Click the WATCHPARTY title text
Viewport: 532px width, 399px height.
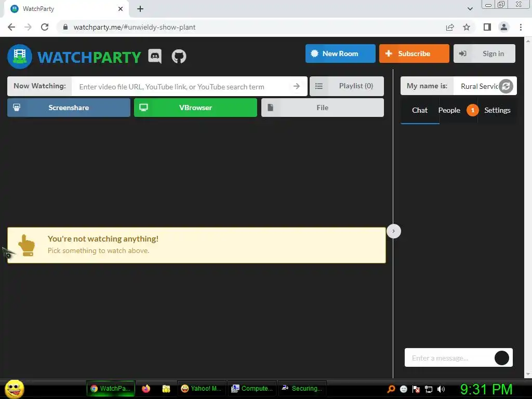(89, 57)
